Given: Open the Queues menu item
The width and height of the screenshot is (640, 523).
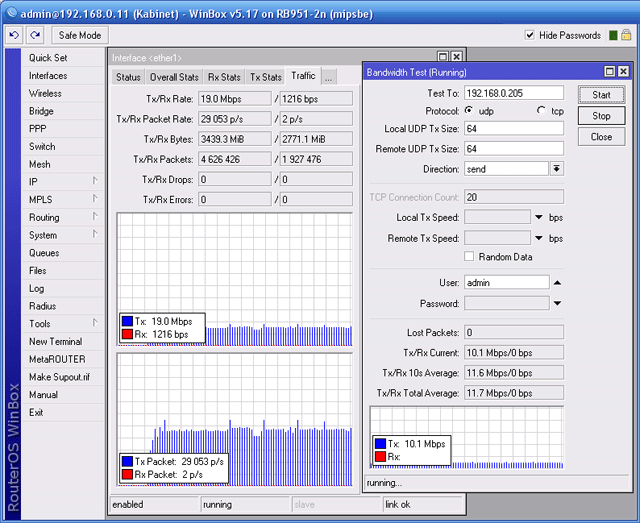Looking at the screenshot, I should coord(63,253).
